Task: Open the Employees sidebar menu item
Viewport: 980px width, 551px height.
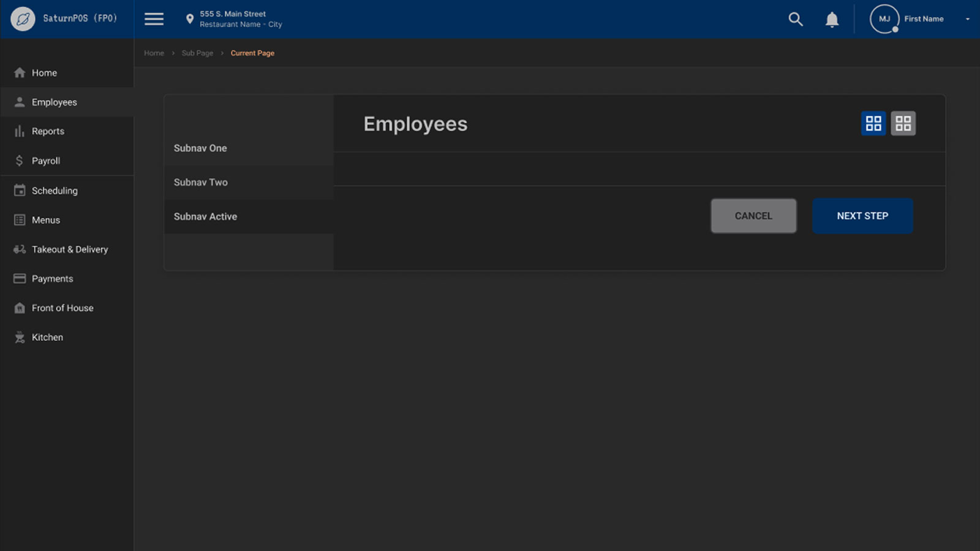Action: pos(67,102)
